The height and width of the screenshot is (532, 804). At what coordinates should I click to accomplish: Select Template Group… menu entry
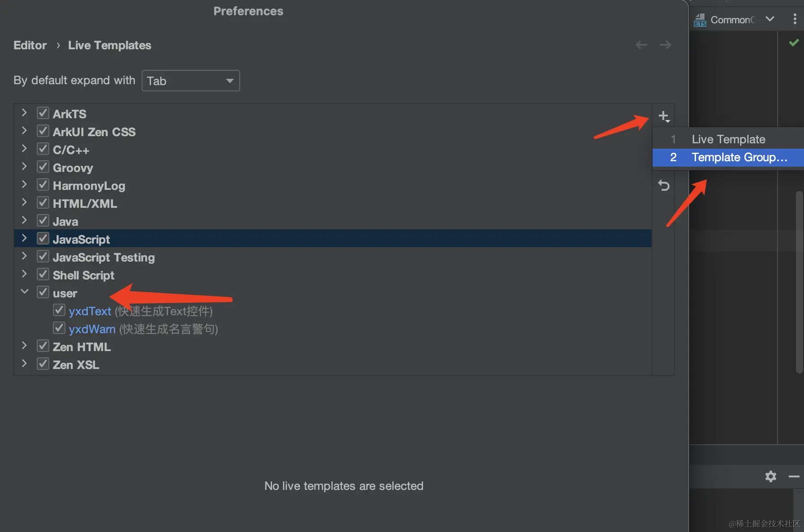[x=739, y=158]
